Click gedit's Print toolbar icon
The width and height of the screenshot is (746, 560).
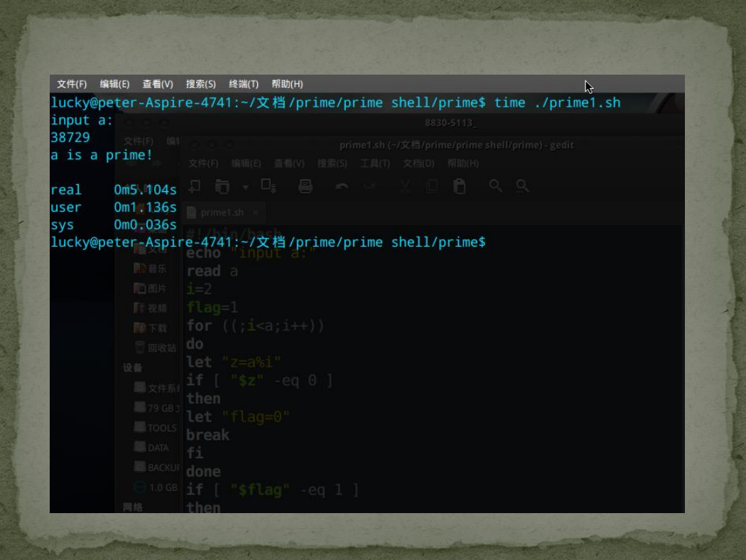pos(305,186)
